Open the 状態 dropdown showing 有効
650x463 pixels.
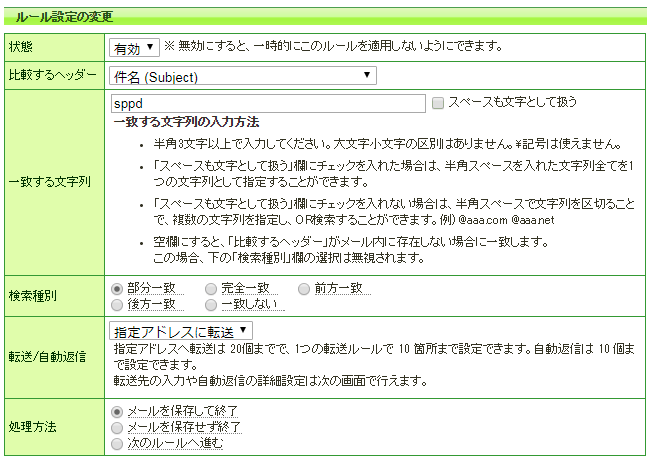(x=133, y=47)
